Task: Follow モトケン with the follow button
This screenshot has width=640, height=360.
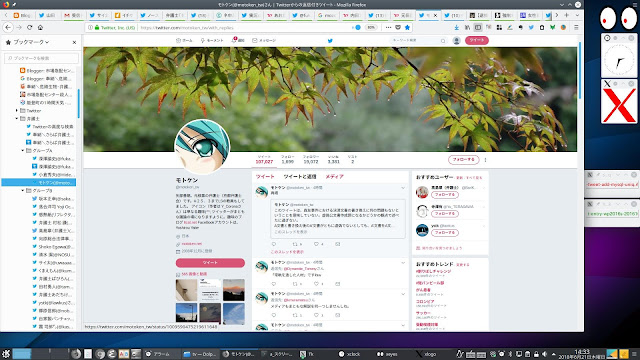Action: point(463,160)
